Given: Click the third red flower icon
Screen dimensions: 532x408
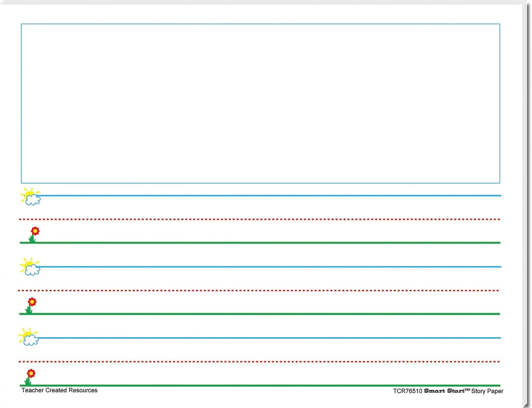Looking at the screenshot, I should [x=30, y=377].
